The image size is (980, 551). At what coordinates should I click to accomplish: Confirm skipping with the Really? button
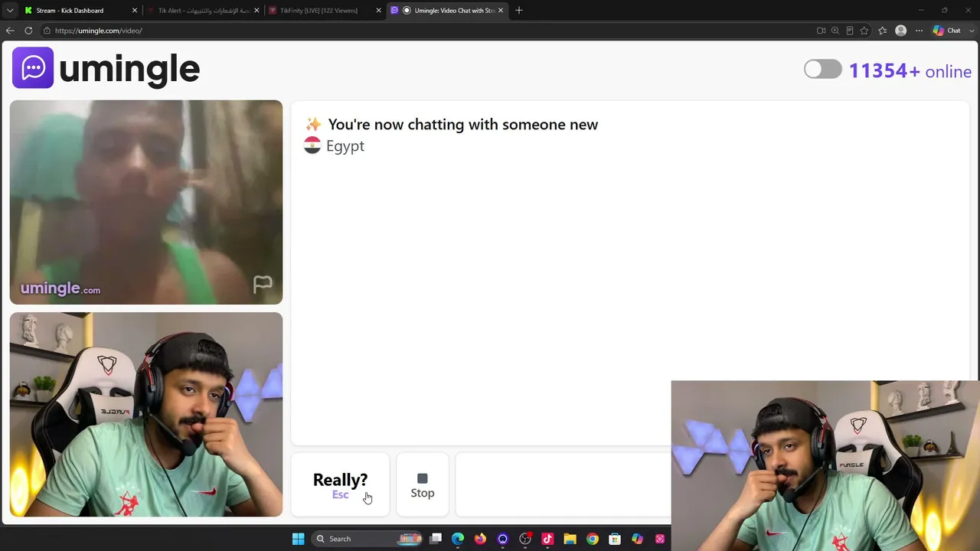pyautogui.click(x=340, y=485)
